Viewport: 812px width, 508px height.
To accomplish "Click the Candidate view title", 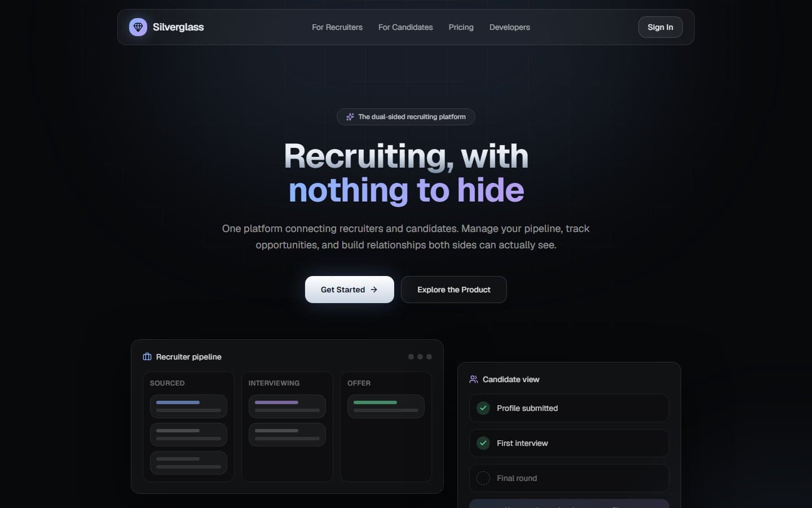I will click(511, 379).
